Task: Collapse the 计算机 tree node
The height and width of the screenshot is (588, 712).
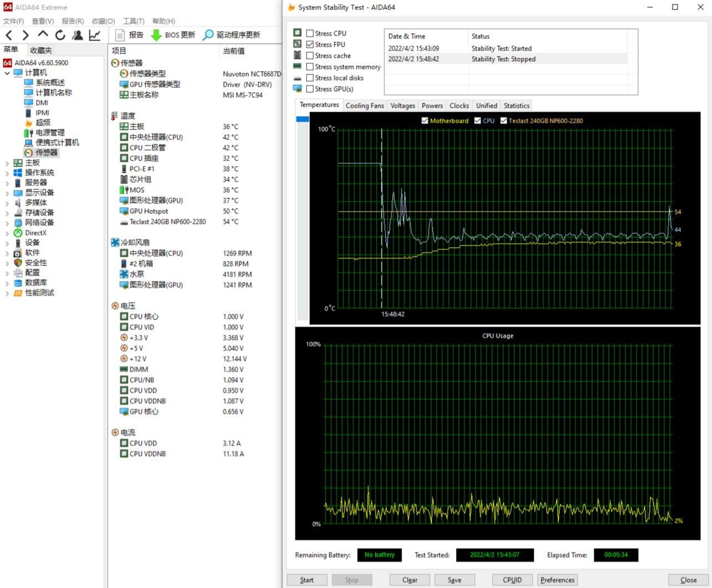Action: [x=7, y=73]
